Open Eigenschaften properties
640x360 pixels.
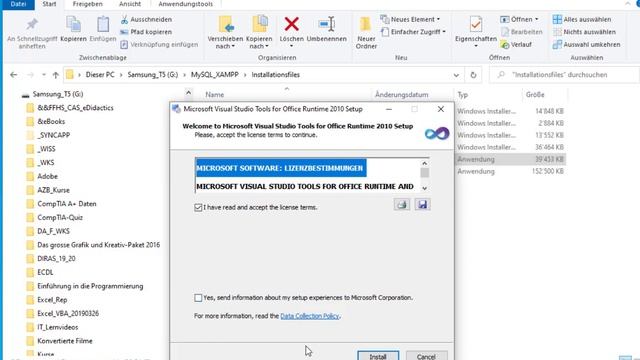click(476, 32)
